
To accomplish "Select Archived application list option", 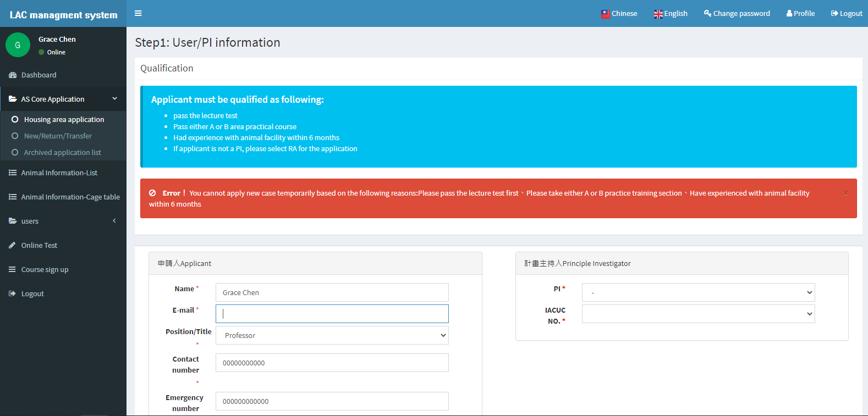I will (x=62, y=152).
